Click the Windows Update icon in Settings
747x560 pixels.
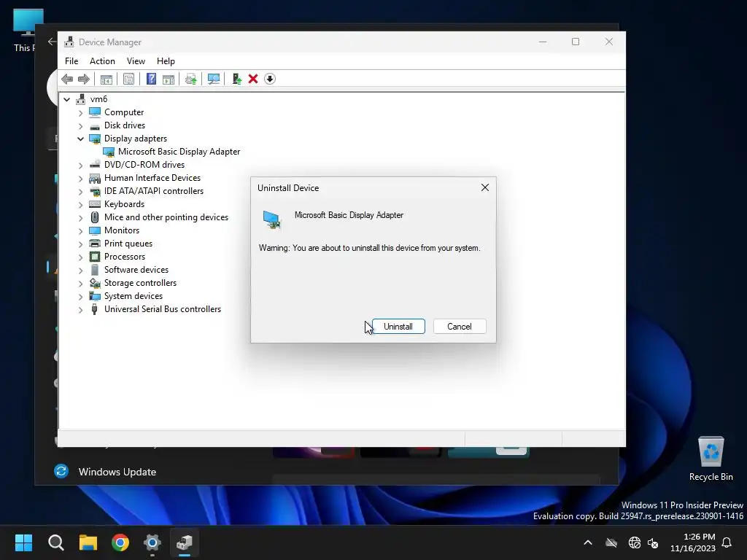pyautogui.click(x=61, y=472)
